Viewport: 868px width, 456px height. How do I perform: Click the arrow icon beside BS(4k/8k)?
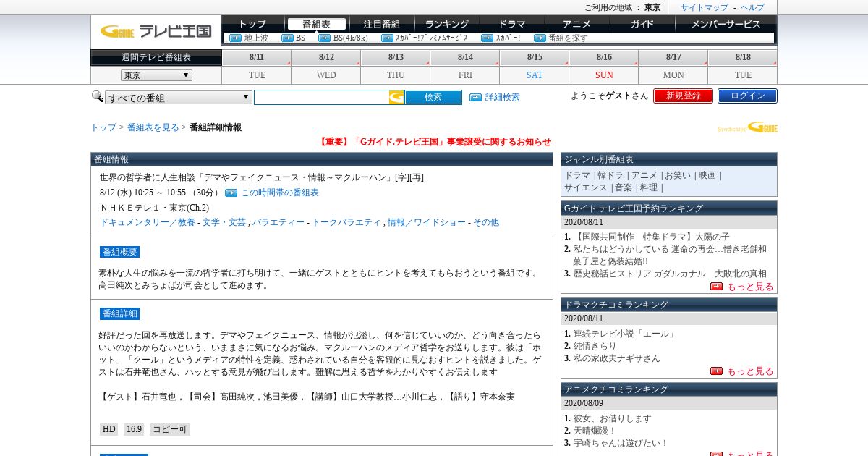click(x=324, y=38)
